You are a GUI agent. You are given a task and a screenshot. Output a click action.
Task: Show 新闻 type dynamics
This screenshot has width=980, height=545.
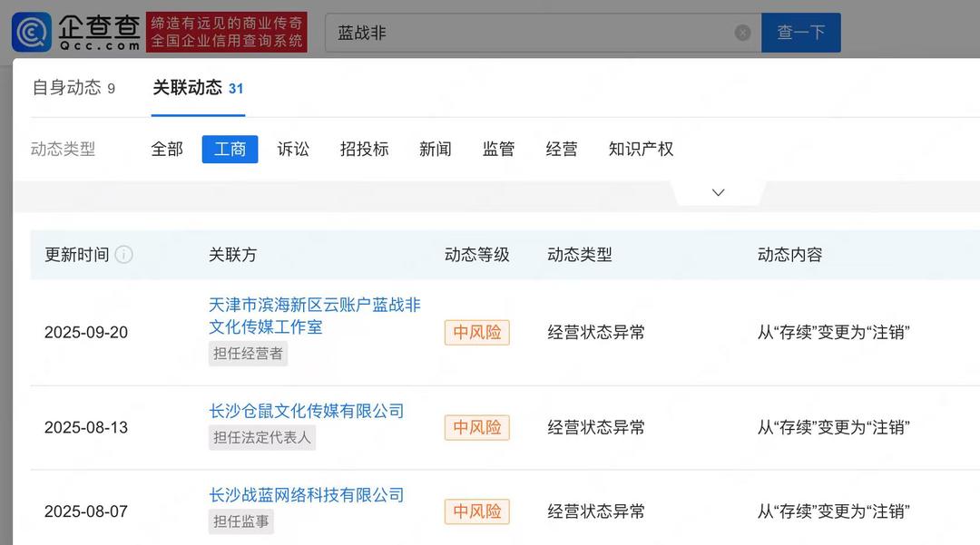pos(435,149)
